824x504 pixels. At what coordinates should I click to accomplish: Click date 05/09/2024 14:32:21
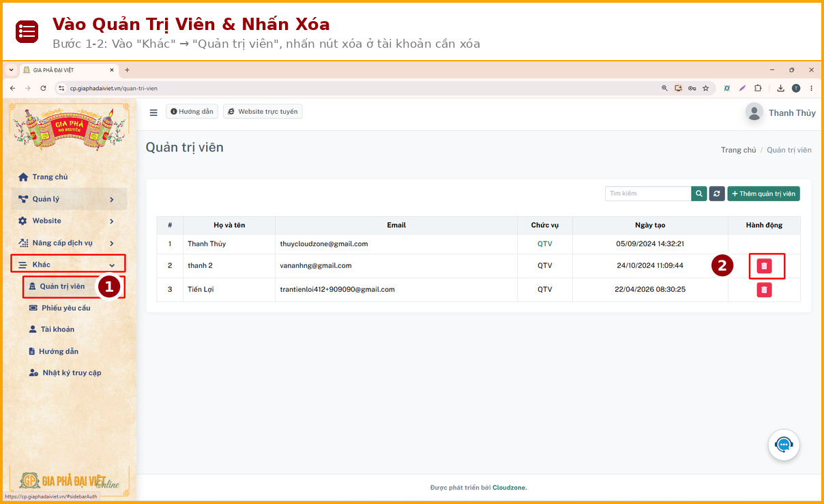(650, 244)
